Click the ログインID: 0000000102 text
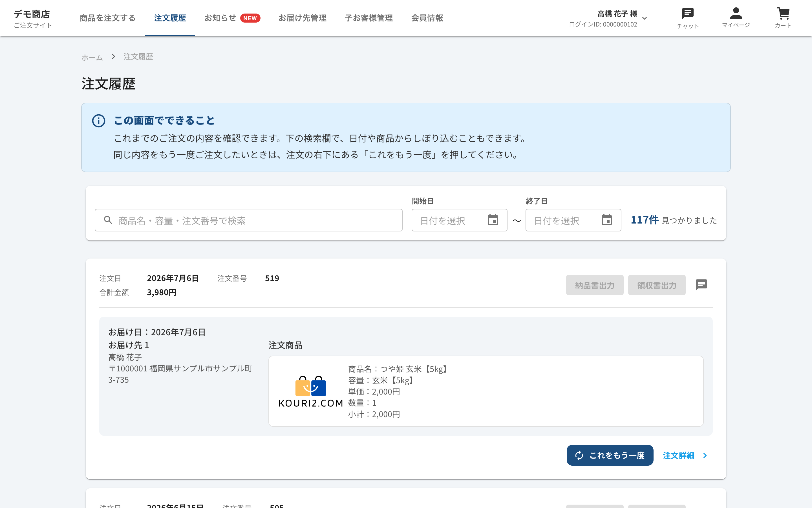Image resolution: width=812 pixels, height=508 pixels. [x=603, y=25]
